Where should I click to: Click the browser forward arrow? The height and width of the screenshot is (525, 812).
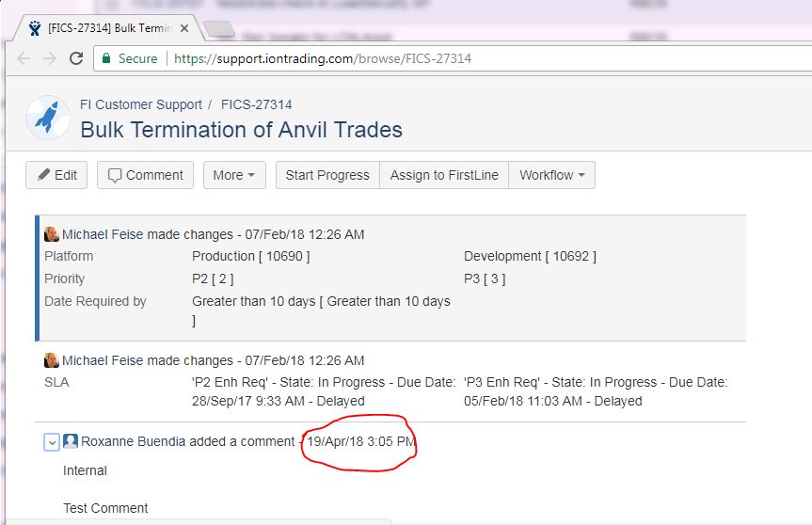point(50,58)
